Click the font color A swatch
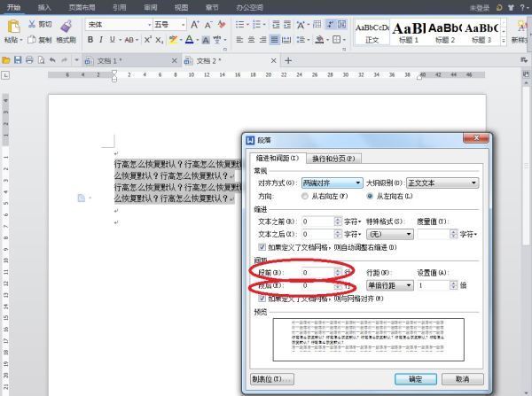 (190, 40)
